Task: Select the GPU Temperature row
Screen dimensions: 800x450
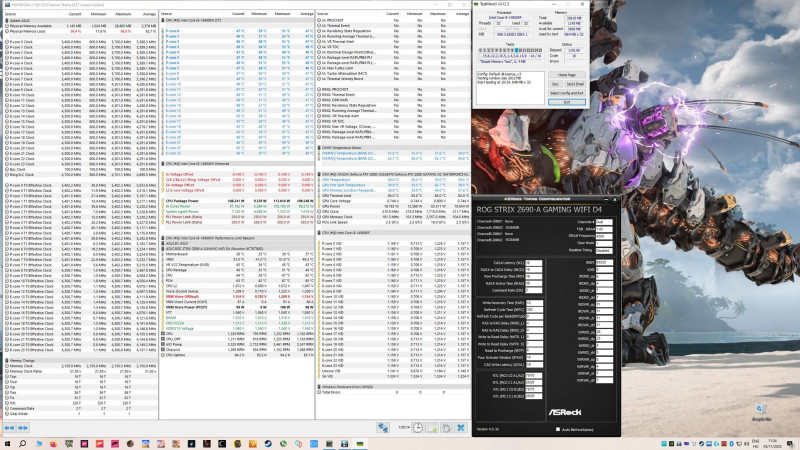Action: tap(393, 180)
